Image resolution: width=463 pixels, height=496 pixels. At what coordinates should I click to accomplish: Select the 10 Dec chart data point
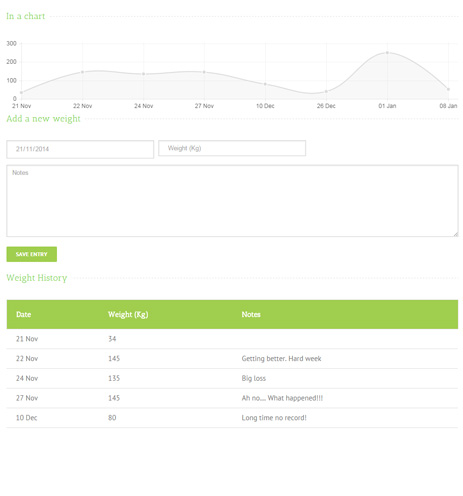(x=265, y=84)
